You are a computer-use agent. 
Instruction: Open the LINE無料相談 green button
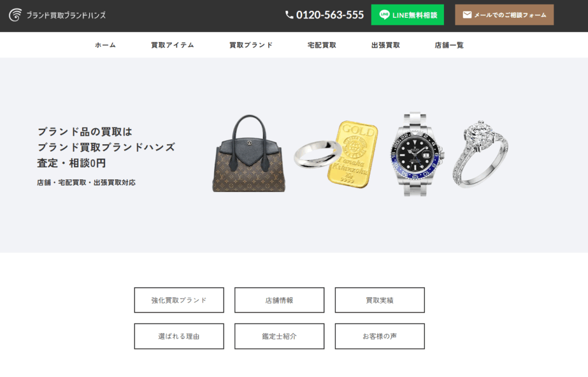click(x=407, y=15)
